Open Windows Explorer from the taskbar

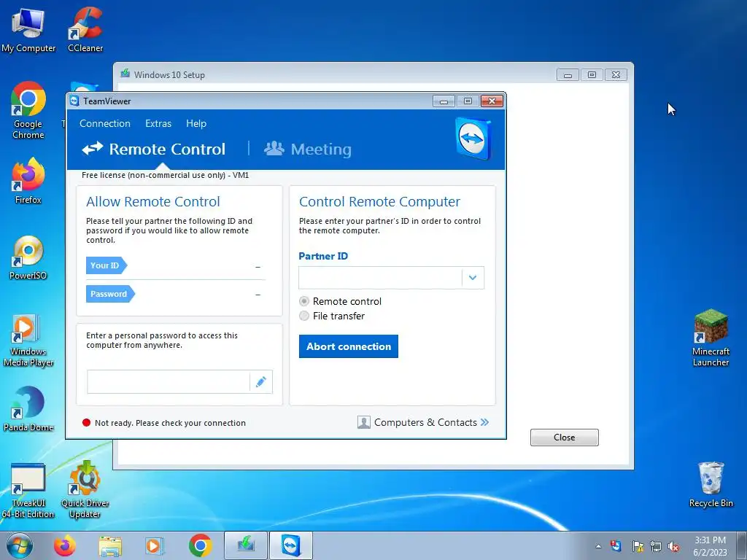tap(110, 545)
